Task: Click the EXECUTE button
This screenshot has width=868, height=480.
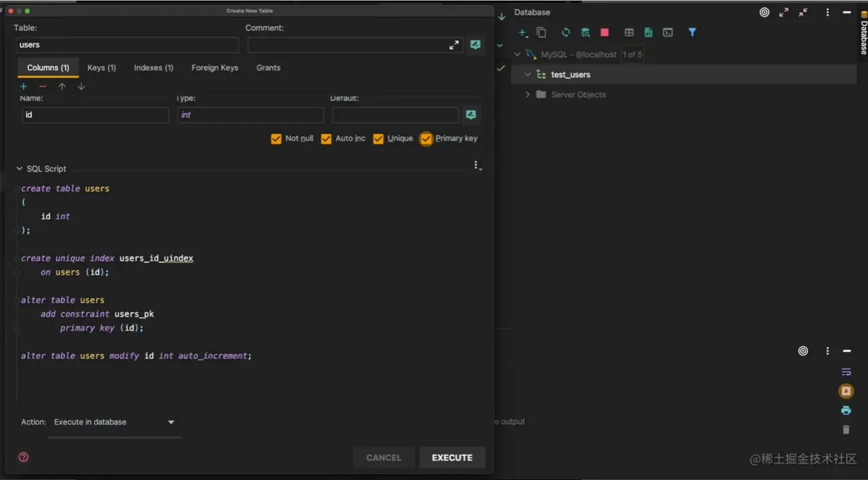Action: click(x=452, y=458)
